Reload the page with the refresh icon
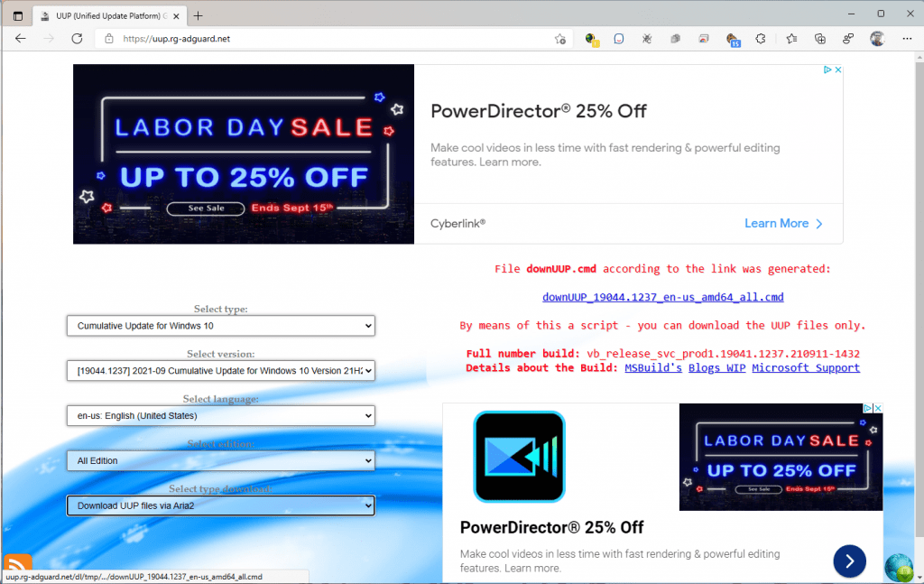This screenshot has height=584, width=924. click(77, 39)
